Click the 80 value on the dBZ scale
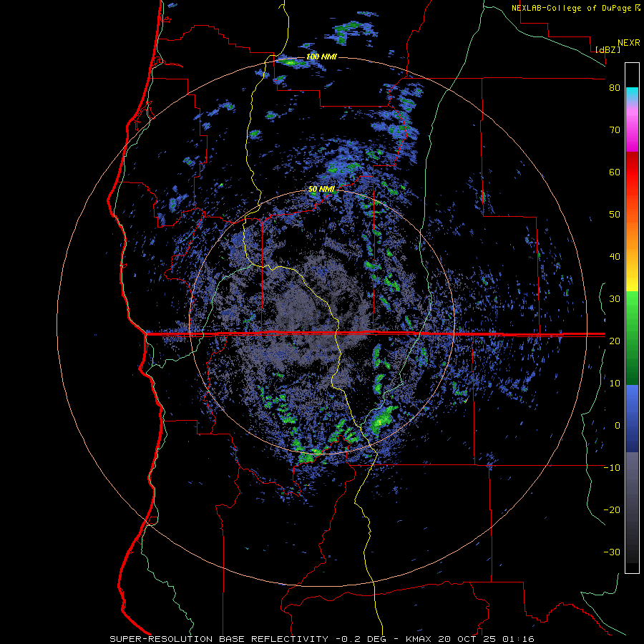The image size is (644, 644). [615, 88]
